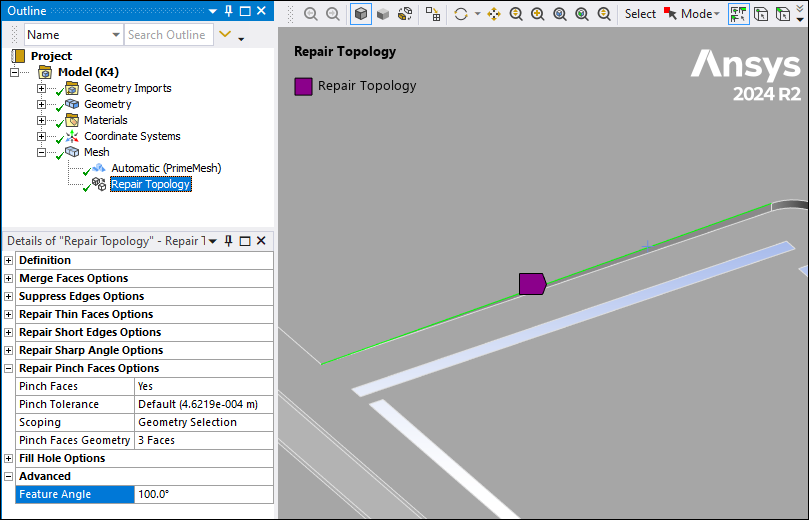Click the Select toolbar label
Screen dimensions: 809x520
coord(640,14)
